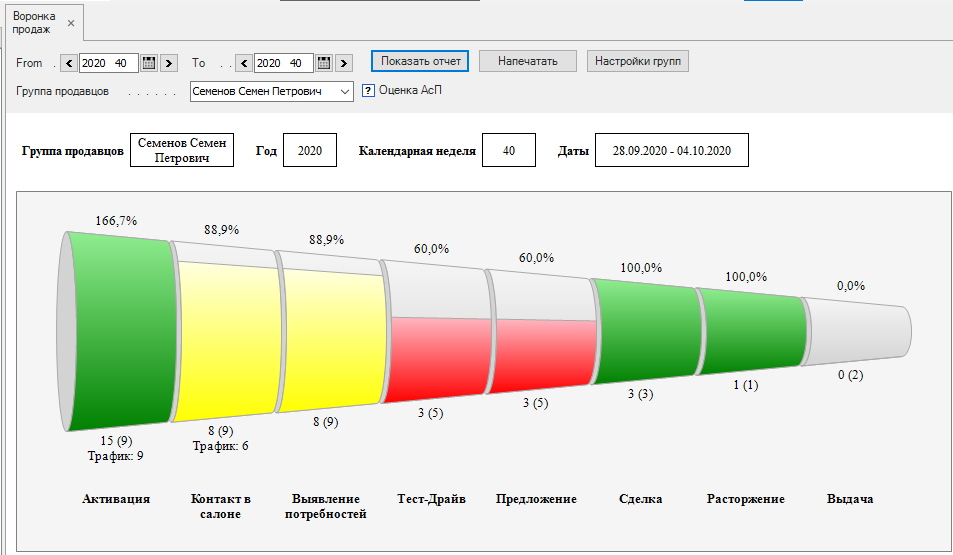Click the To next week arrow
Viewport: 953px width, 555px height.
click(x=344, y=63)
